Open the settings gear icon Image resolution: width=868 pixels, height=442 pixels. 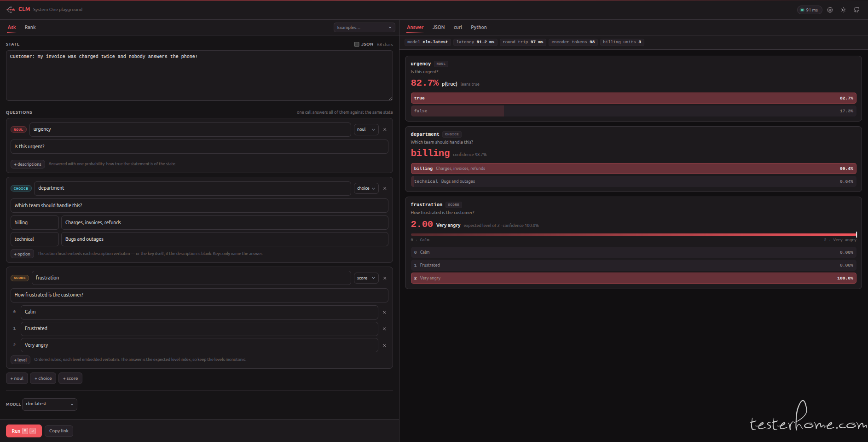[830, 10]
